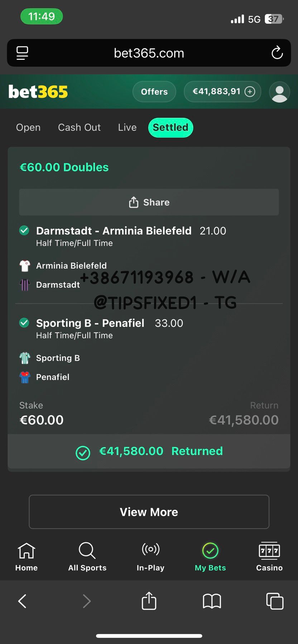Switch to the Cash Out tab
298x644 pixels.
(x=79, y=127)
